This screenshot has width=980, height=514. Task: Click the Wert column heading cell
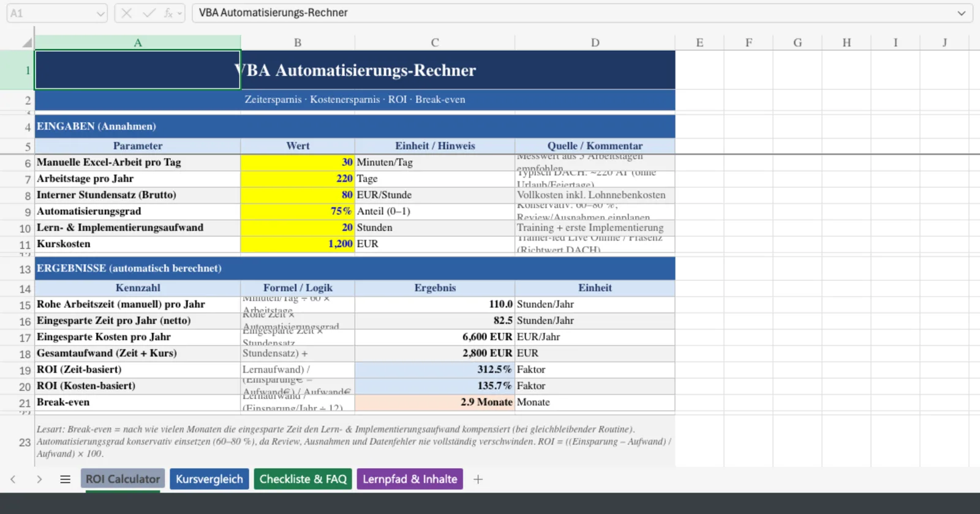pyautogui.click(x=298, y=146)
